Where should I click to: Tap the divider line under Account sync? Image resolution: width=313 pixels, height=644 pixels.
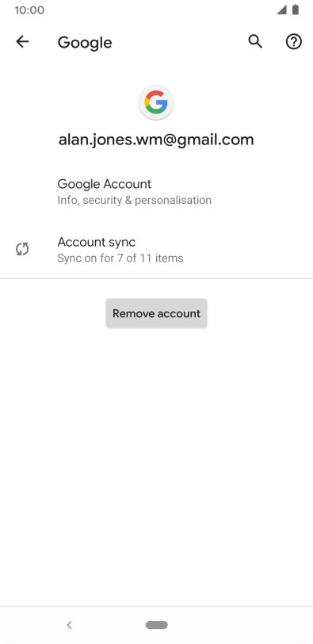click(156, 278)
